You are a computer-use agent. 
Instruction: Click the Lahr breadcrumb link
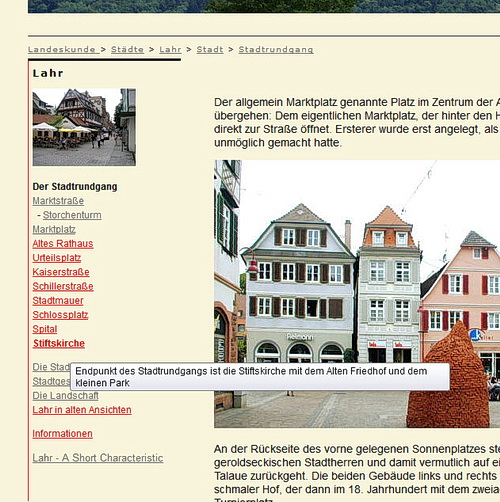(x=170, y=49)
